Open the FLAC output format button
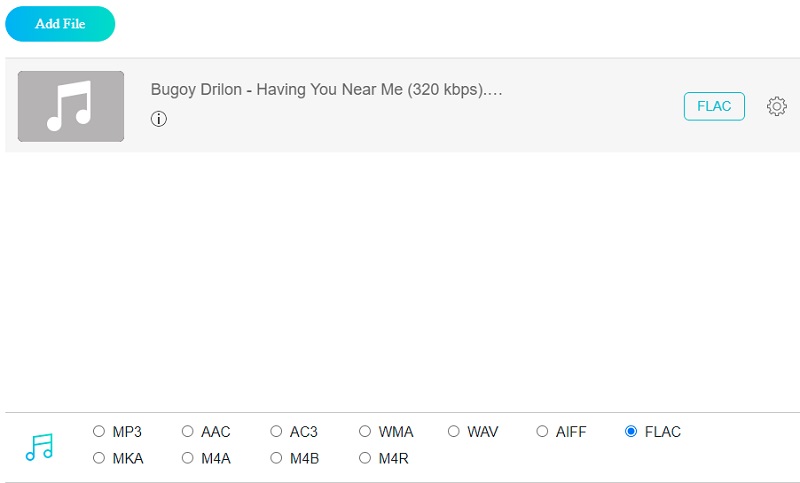 pyautogui.click(x=714, y=106)
